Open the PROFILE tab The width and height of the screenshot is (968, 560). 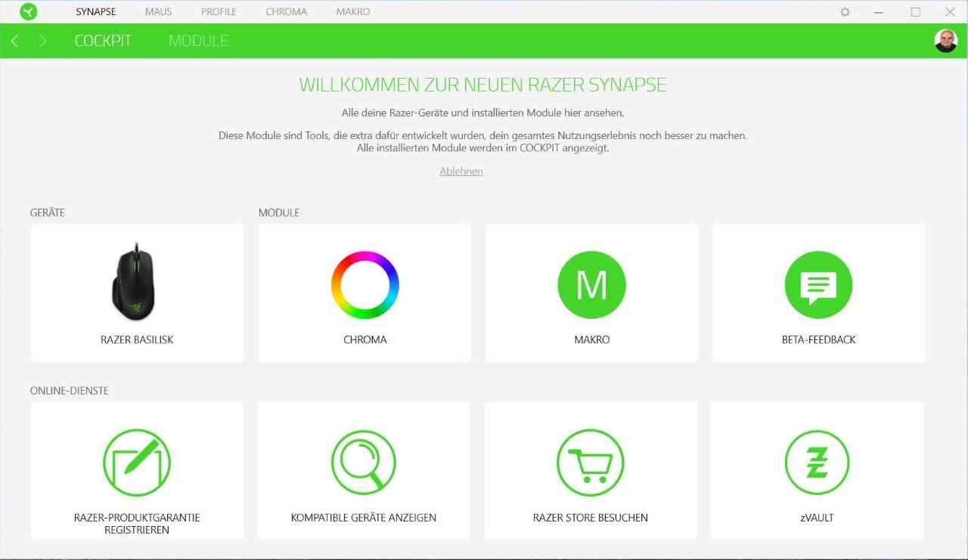219,12
